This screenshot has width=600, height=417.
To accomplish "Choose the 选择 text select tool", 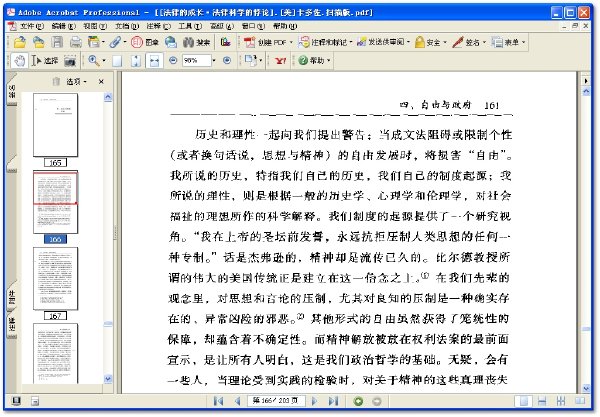I will click(x=45, y=60).
